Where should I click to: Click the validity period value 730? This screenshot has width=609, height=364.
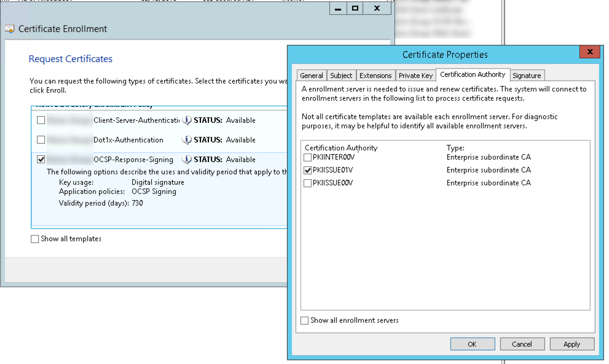(137, 203)
